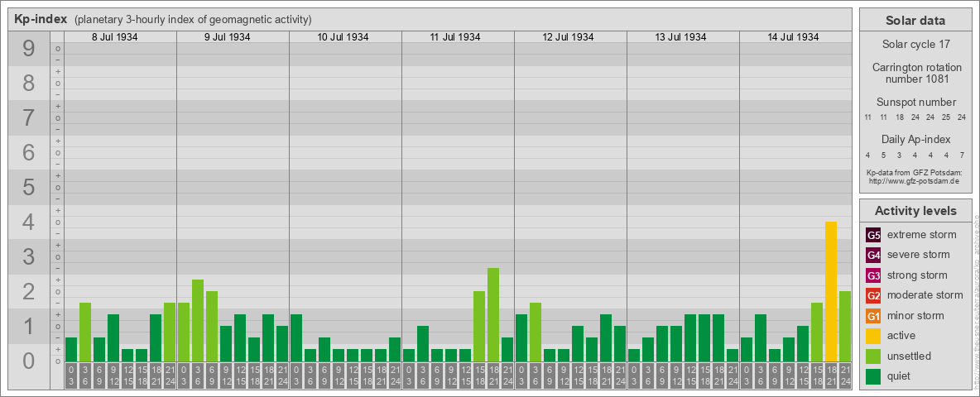Click the 'Kp-index' chart title
This screenshot has height=397, width=980.
[x=41, y=19]
